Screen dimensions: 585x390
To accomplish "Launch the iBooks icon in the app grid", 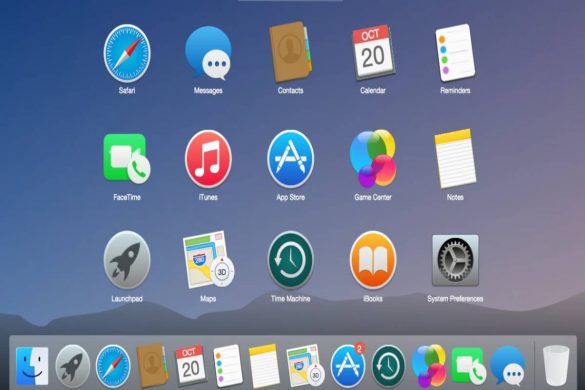I will [x=373, y=260].
